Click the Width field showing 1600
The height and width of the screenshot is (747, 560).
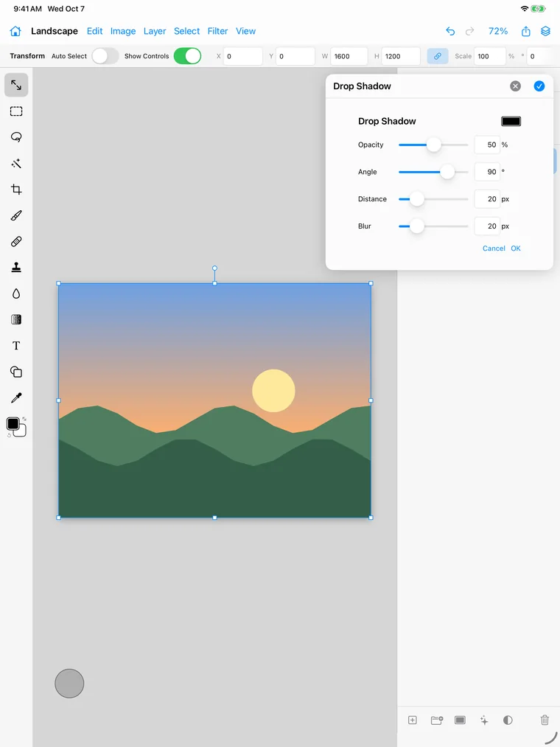click(x=349, y=56)
